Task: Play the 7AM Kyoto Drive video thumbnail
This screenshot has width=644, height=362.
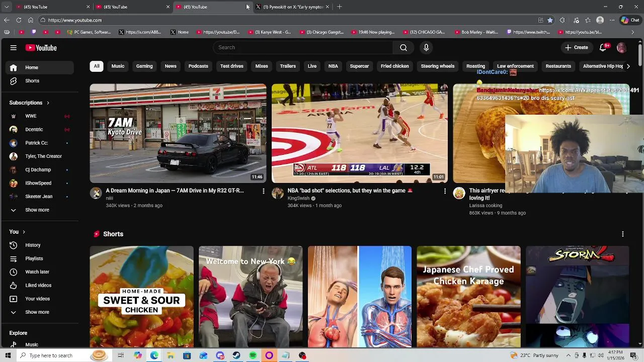Action: click(x=178, y=133)
